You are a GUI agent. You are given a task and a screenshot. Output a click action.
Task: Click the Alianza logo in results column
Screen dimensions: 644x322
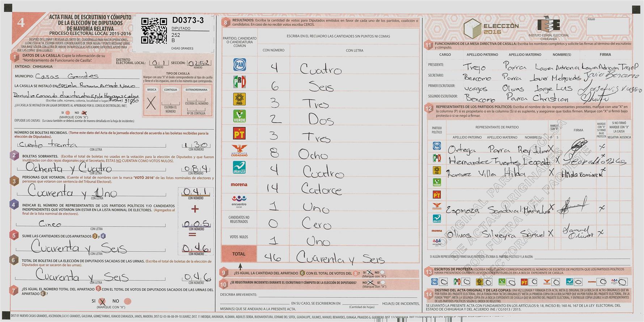point(239,167)
